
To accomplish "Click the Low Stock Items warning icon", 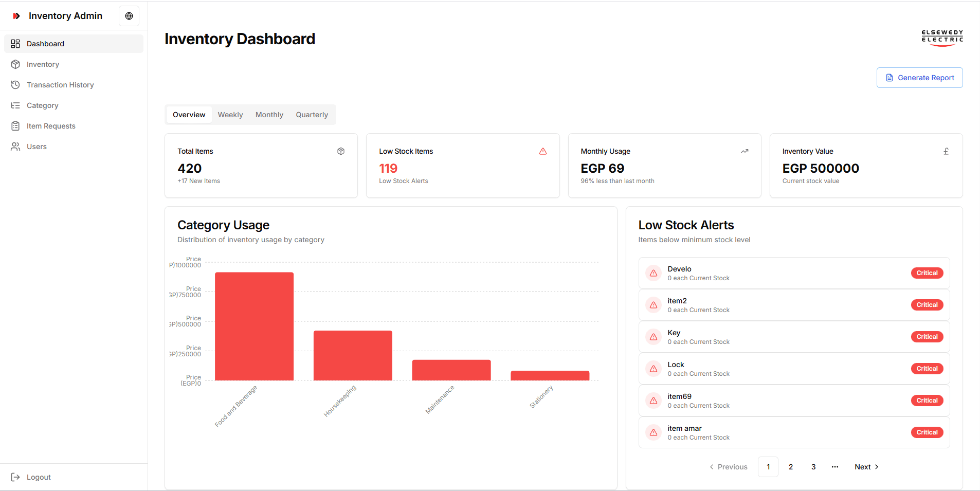I will [x=543, y=151].
